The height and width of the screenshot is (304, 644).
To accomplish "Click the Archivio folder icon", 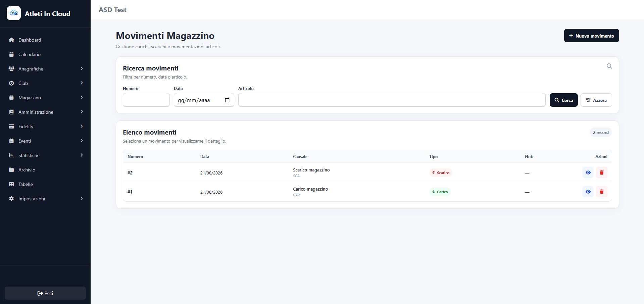I will click(11, 170).
